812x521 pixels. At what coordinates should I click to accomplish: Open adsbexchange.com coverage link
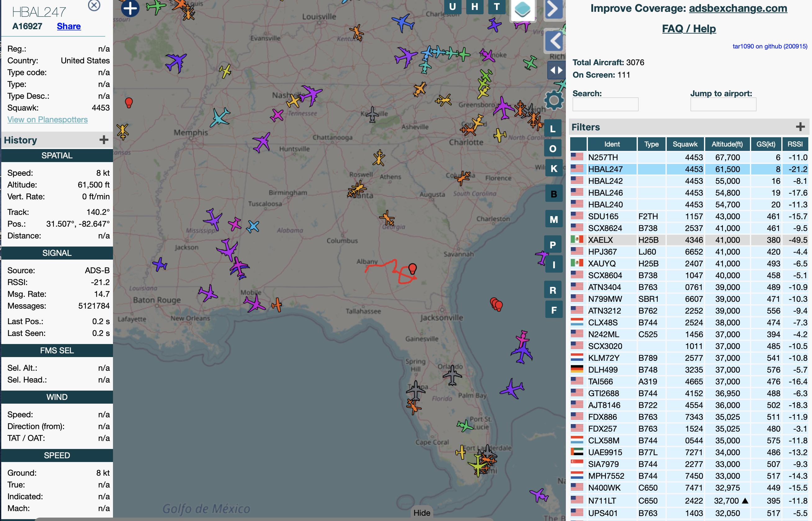coord(738,8)
